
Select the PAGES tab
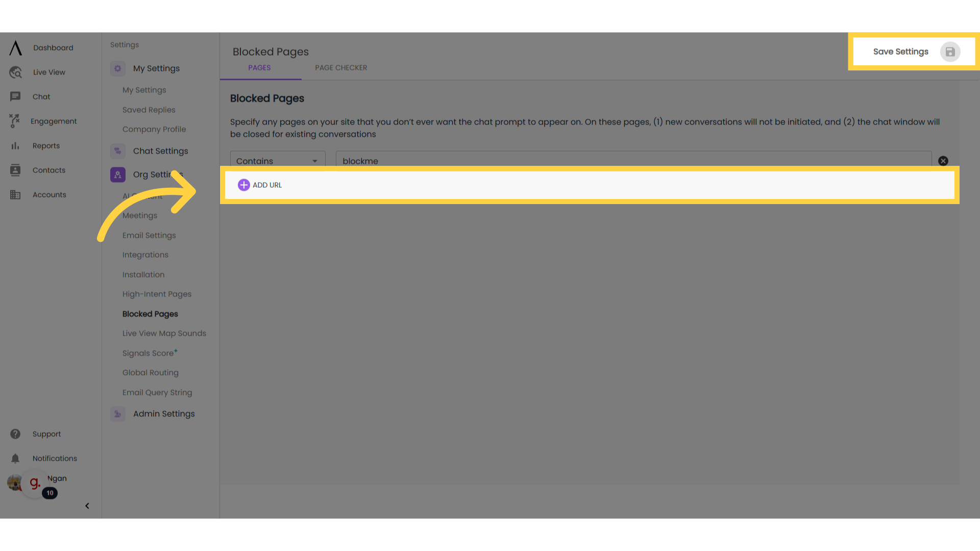coord(260,67)
